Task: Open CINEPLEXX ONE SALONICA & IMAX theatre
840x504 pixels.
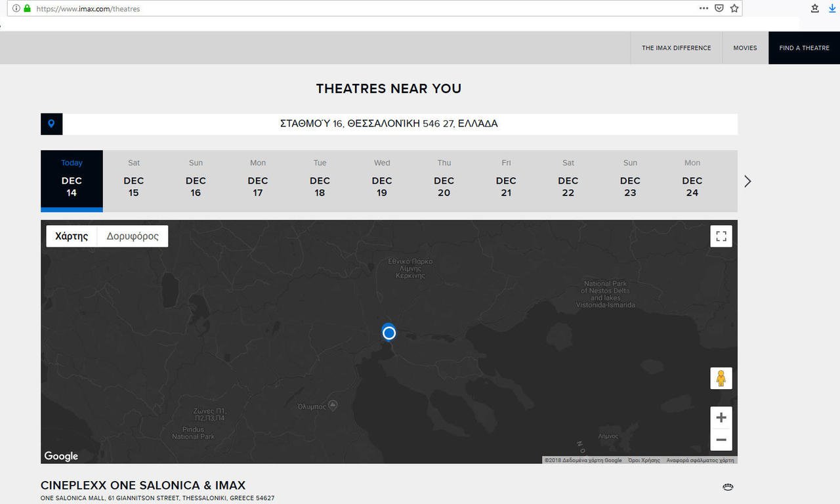Action: 143,485
